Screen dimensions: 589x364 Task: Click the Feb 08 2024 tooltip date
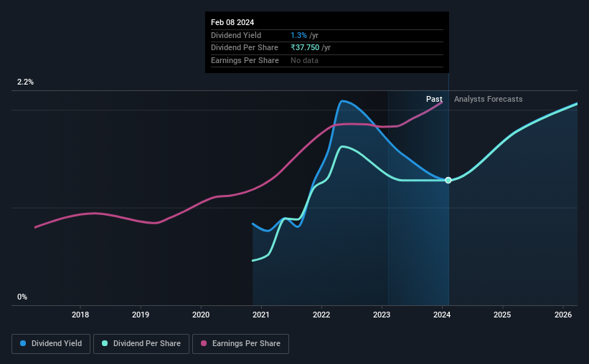pos(232,22)
